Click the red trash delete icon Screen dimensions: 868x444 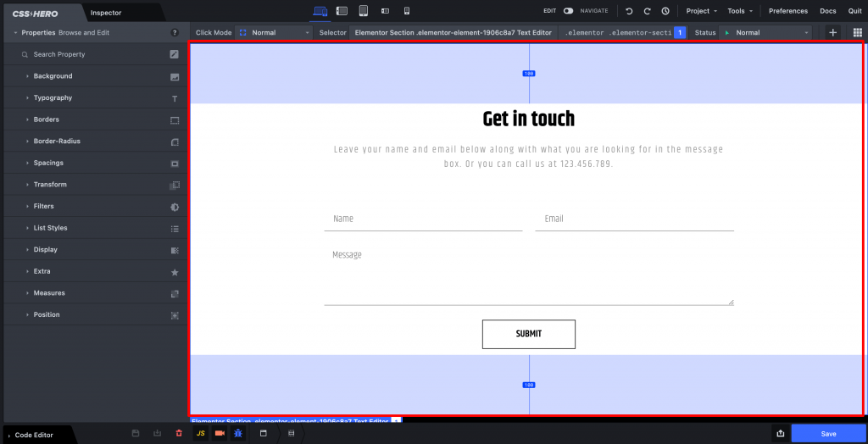point(178,434)
